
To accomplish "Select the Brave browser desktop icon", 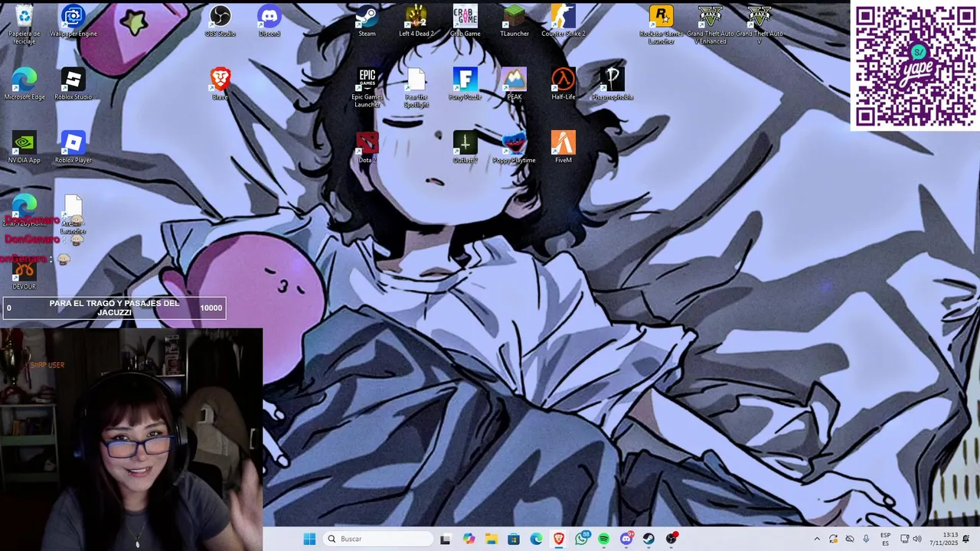I will pyautogui.click(x=220, y=84).
